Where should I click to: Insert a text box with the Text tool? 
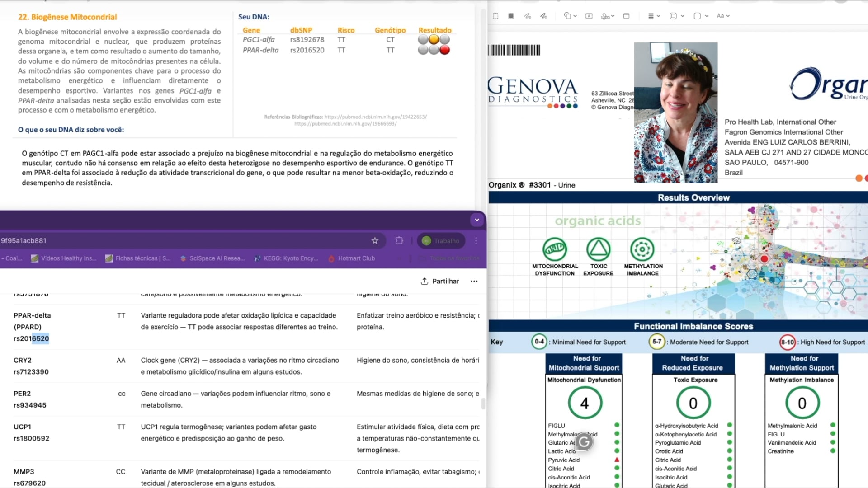pyautogui.click(x=589, y=16)
